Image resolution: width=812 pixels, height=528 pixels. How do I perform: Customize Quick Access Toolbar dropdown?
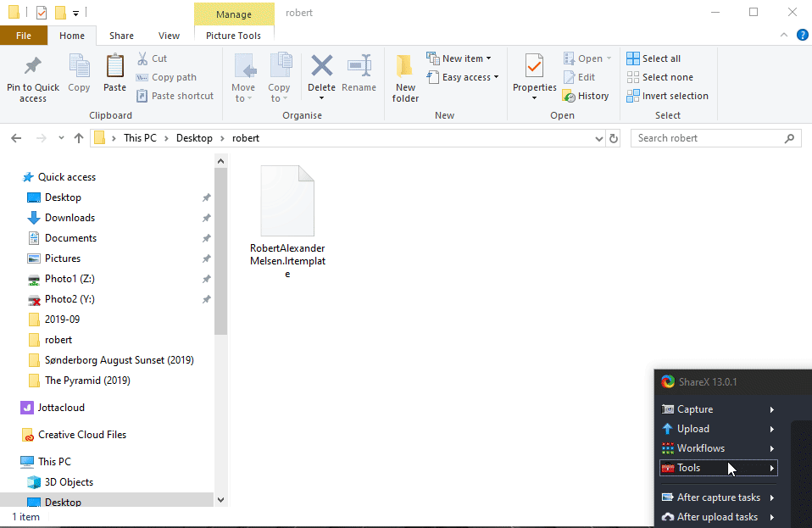[75, 14]
